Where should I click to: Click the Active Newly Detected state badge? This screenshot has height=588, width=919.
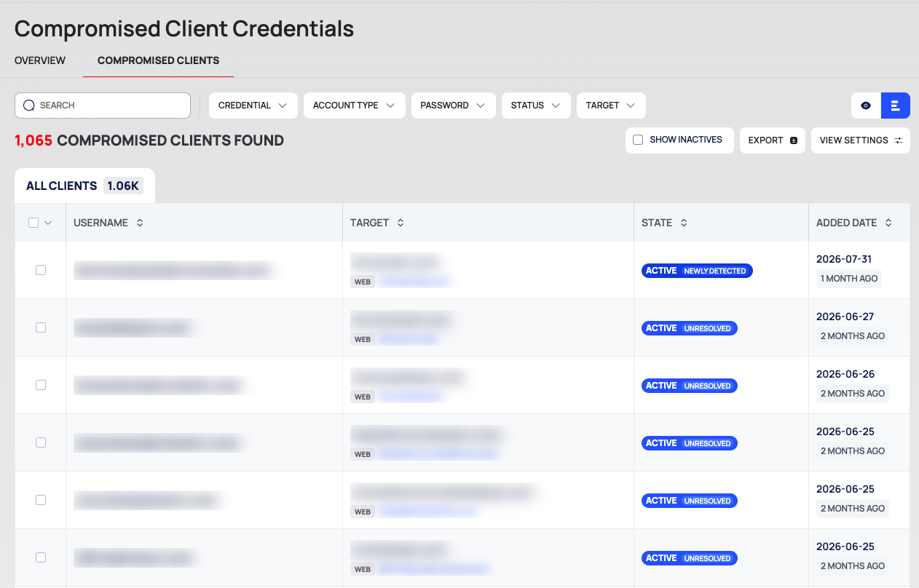[697, 271]
